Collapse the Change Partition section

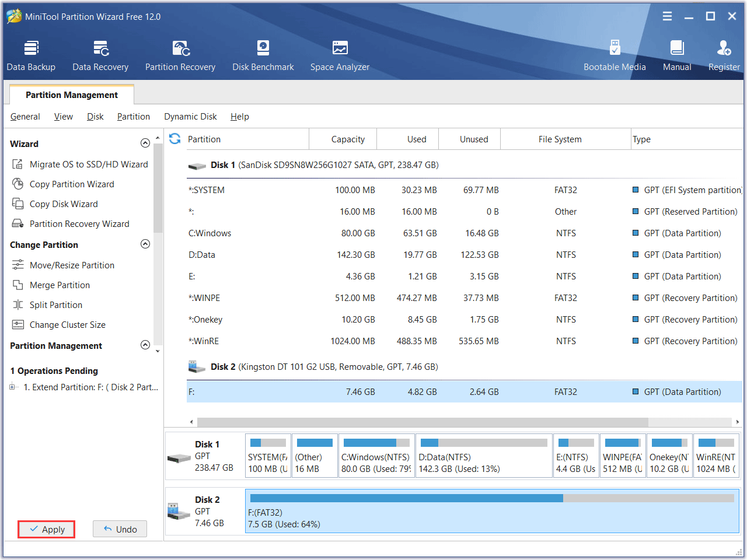pos(145,244)
